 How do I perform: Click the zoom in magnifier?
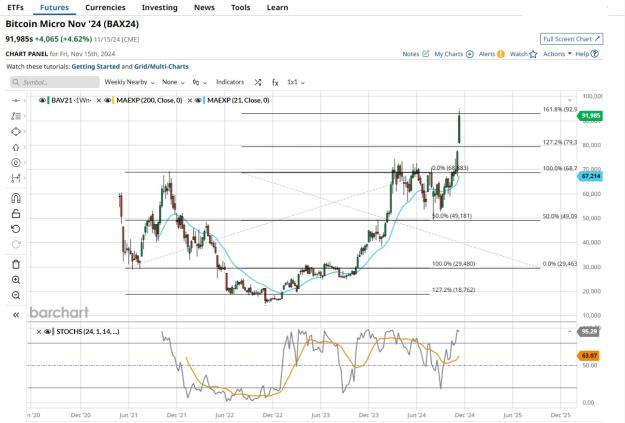(16, 280)
